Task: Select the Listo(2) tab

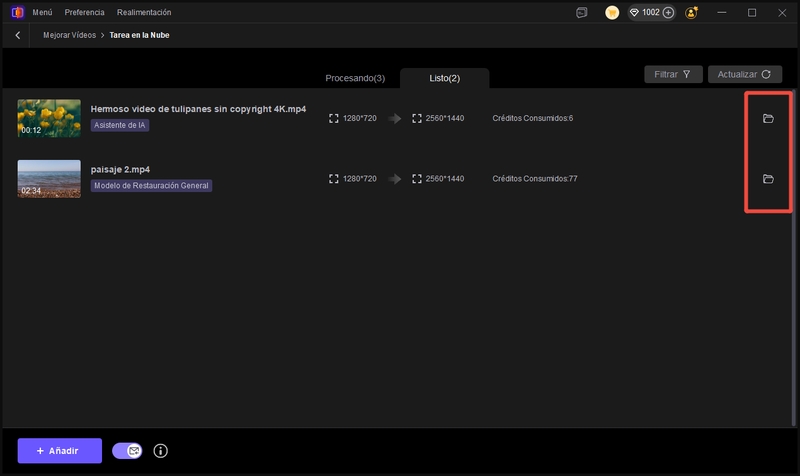Action: (444, 78)
